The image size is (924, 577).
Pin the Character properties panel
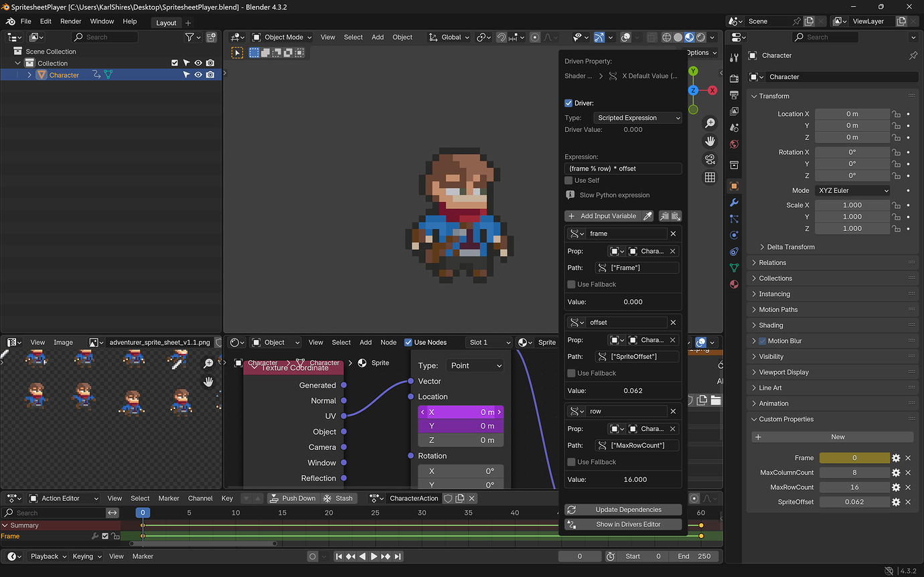point(913,56)
